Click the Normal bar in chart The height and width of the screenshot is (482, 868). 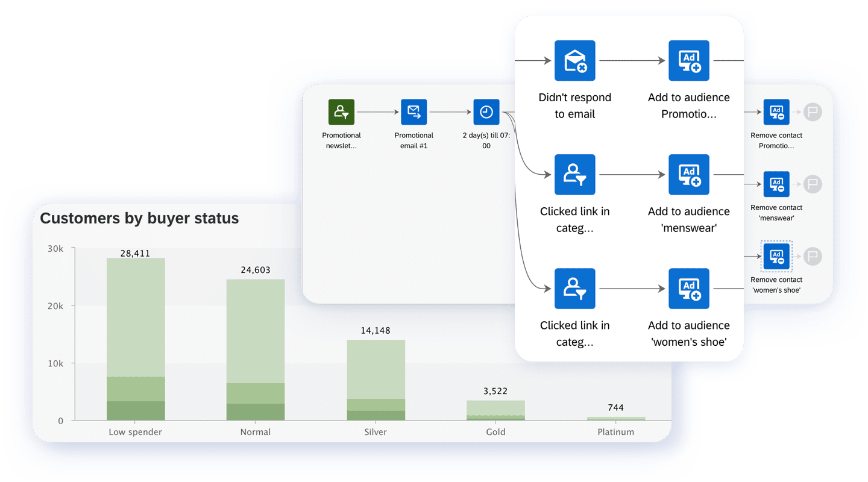256,350
